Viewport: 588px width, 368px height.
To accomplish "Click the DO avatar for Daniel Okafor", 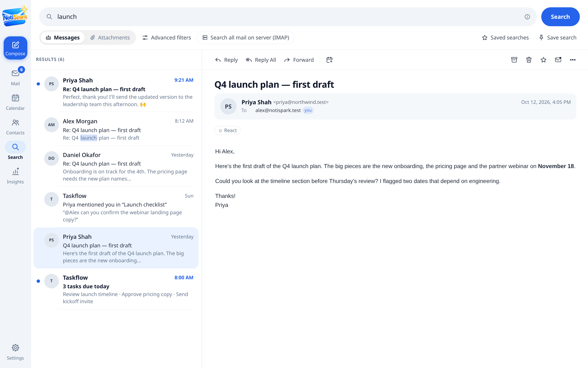I will 51,158.
